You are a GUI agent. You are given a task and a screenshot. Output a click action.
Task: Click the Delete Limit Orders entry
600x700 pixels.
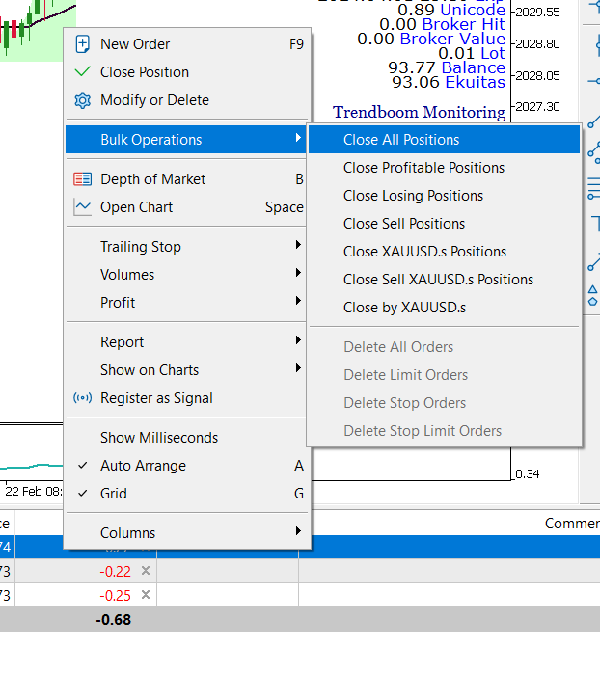[444, 375]
